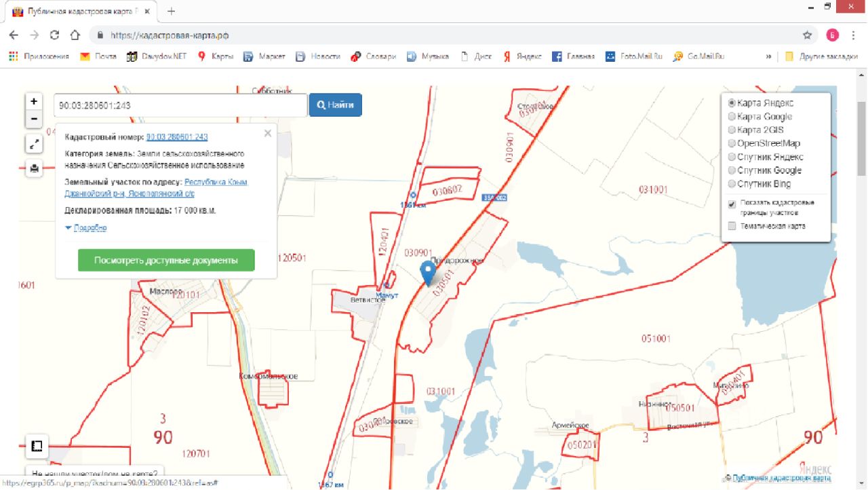Image resolution: width=868 pixels, height=490 pixels.
Task: Open the Приложения apps shortcut
Action: coord(39,56)
